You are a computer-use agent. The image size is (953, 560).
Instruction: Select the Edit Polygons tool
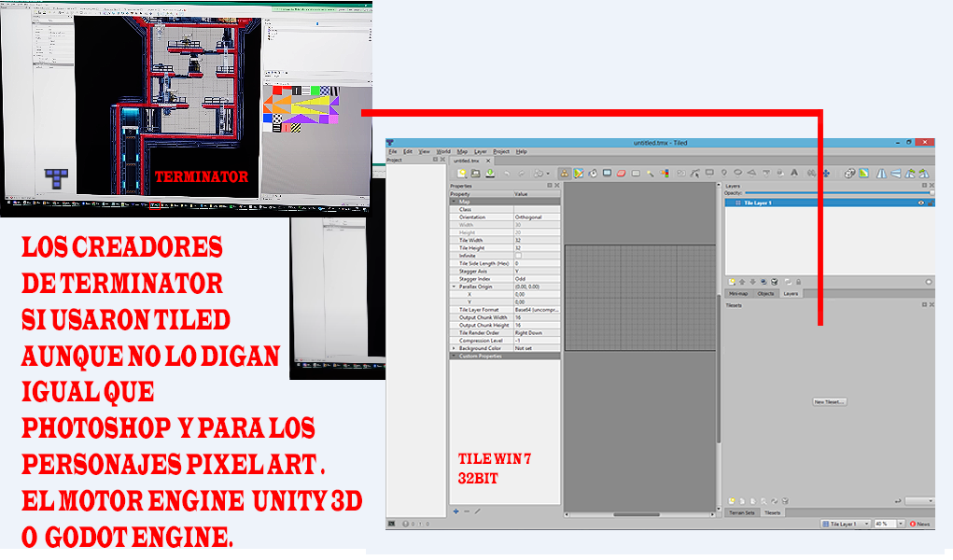point(695,174)
